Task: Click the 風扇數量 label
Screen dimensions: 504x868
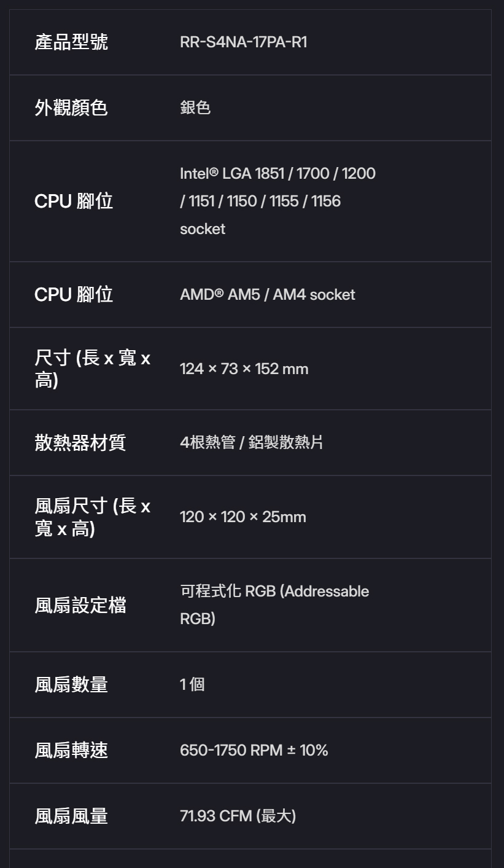Action: pos(71,684)
